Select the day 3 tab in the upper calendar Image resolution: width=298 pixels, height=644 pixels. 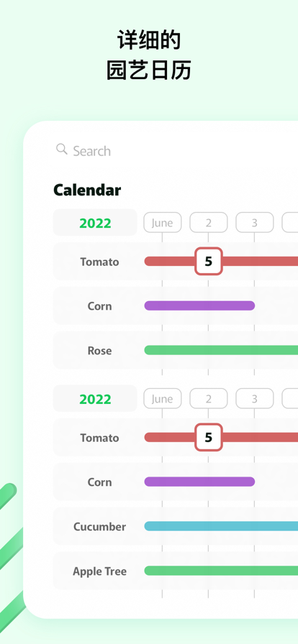pyautogui.click(x=254, y=223)
